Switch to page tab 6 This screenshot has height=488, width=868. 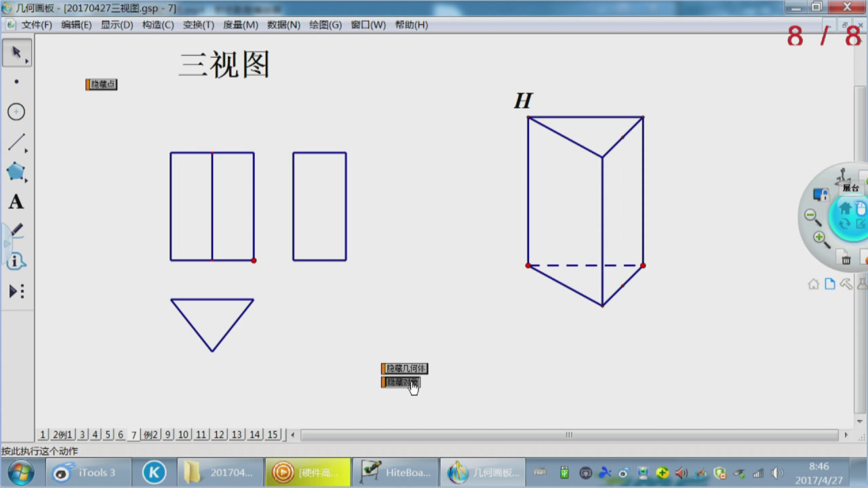coord(121,434)
